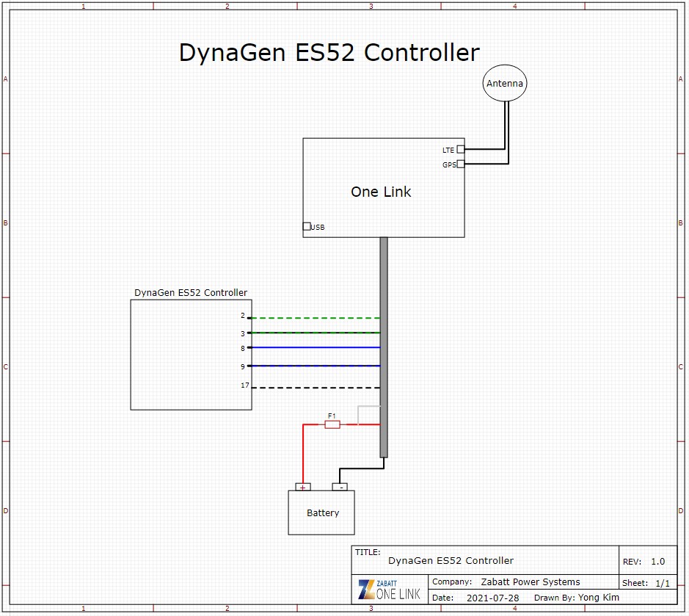Click the Antenna ellipse symbol
The height and width of the screenshot is (616, 689).
click(x=505, y=84)
